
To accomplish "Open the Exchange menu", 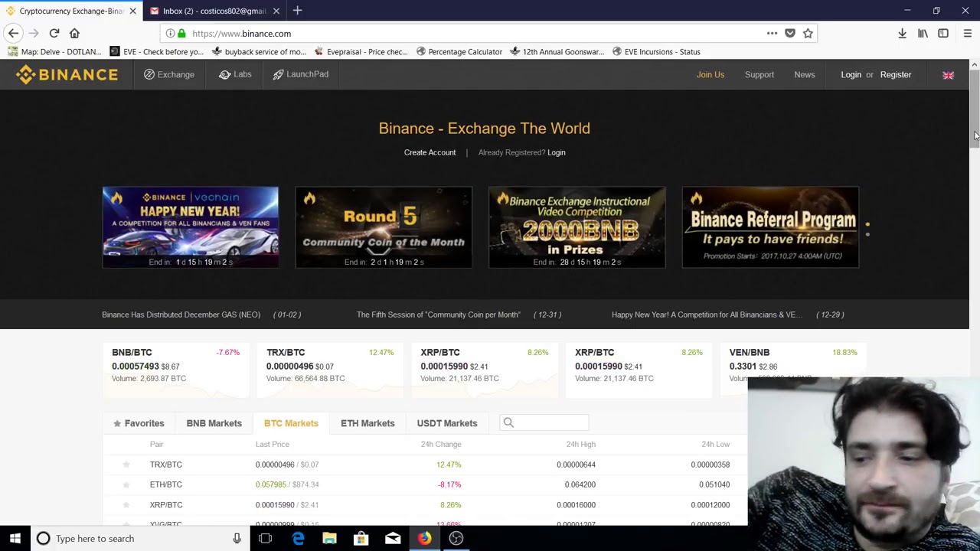I will pos(169,74).
